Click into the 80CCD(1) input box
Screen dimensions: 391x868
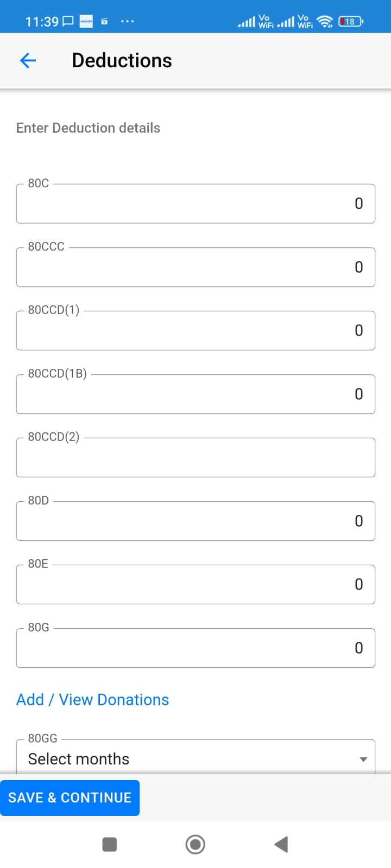click(x=195, y=330)
